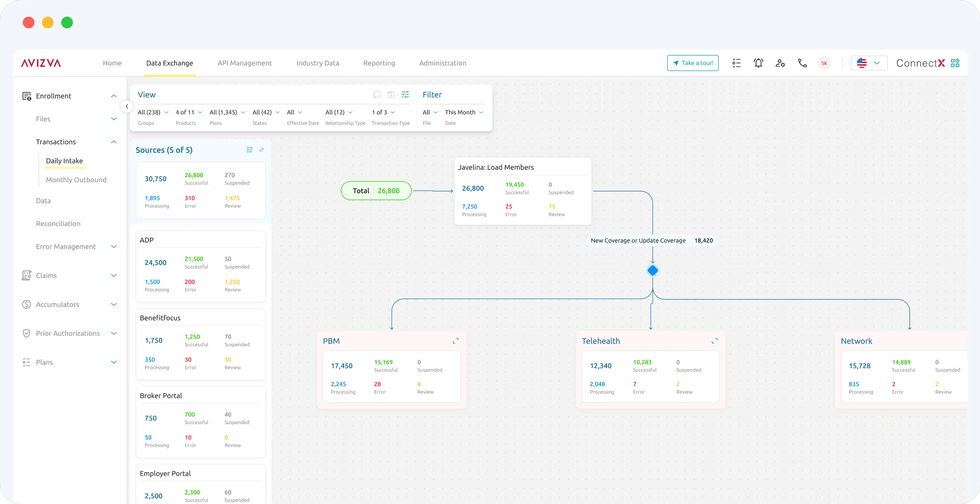This screenshot has height=504, width=980.
Task: Click the save view icon
Action: click(x=391, y=95)
